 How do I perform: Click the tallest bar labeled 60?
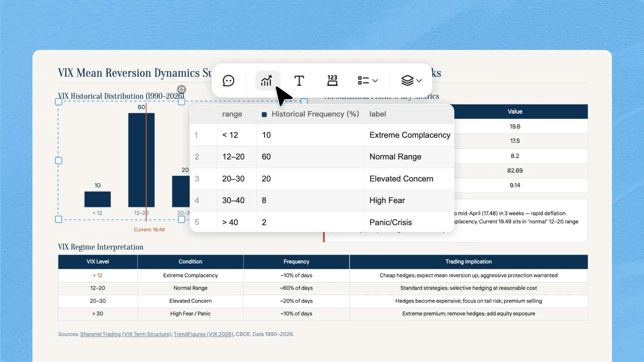coord(141,160)
